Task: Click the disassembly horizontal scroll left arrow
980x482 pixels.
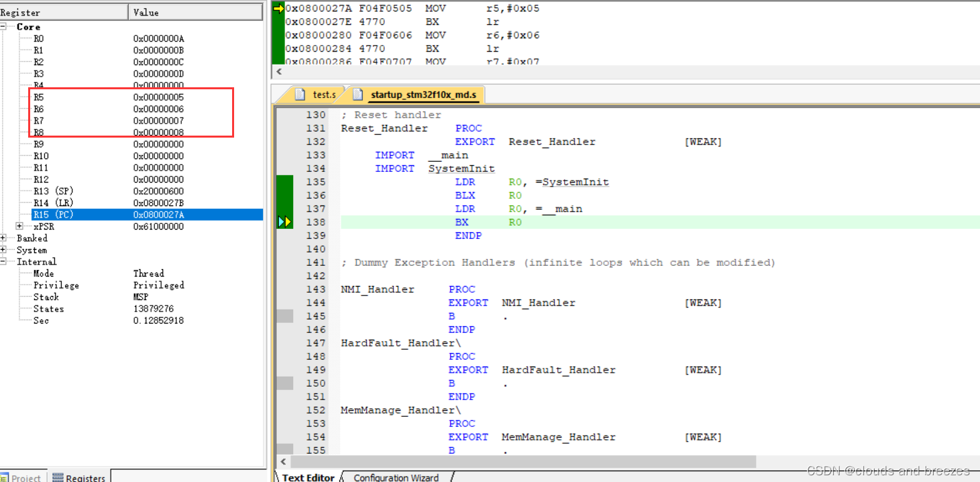Action: pos(280,73)
